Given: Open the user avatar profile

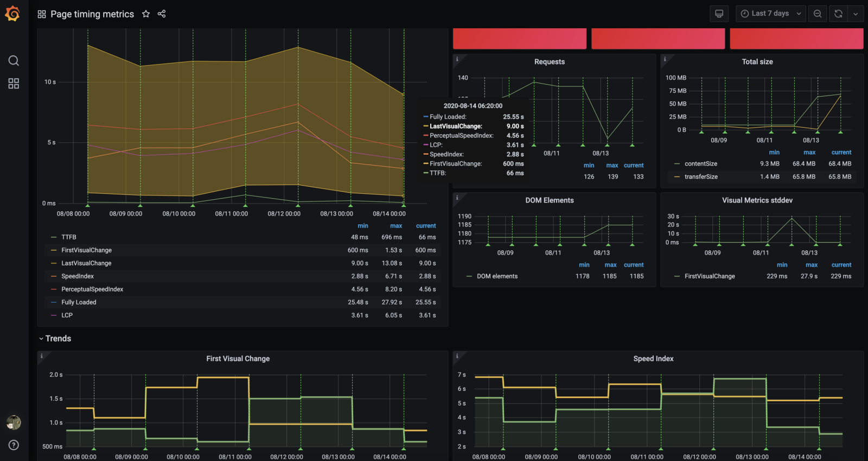Looking at the screenshot, I should click(14, 422).
